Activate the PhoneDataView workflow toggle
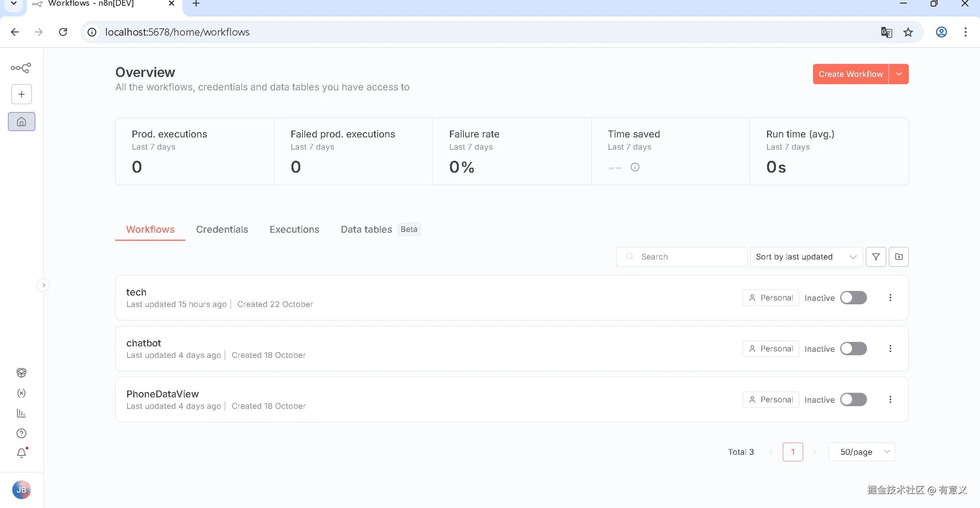980x508 pixels. 853,400
